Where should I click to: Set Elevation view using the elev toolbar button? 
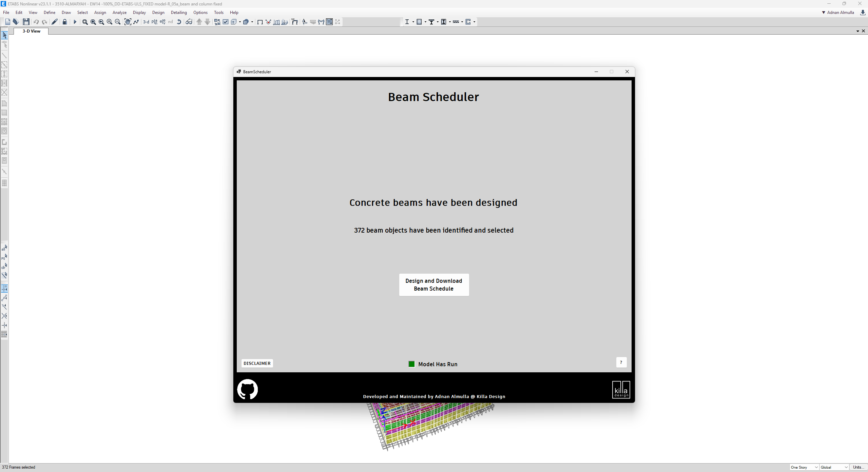click(163, 22)
